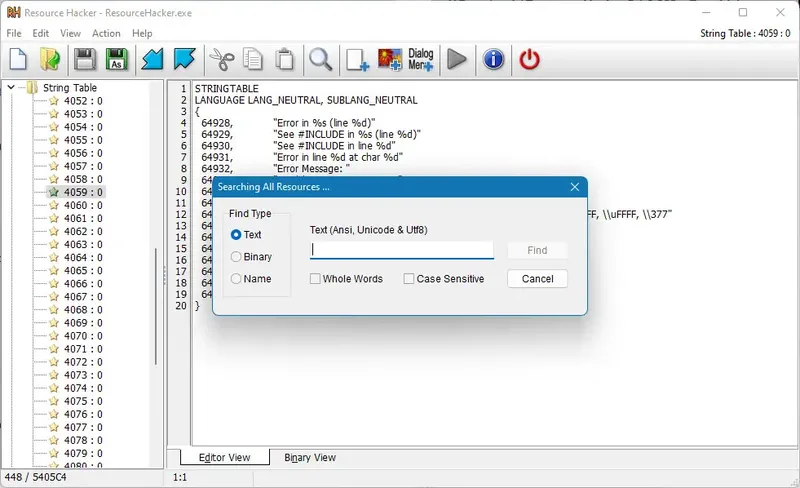Select tree item 4069 : 0

pyautogui.click(x=83, y=323)
